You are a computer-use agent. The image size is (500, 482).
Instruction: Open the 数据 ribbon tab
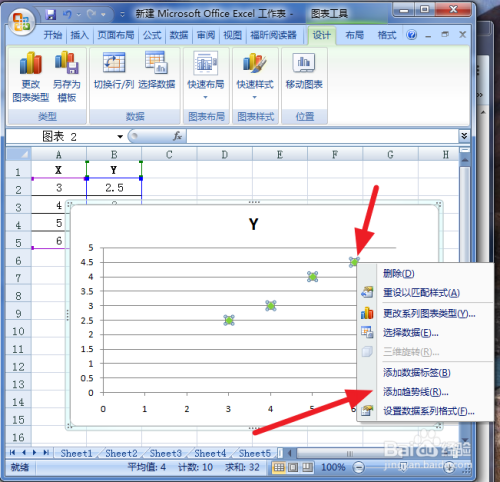point(179,35)
